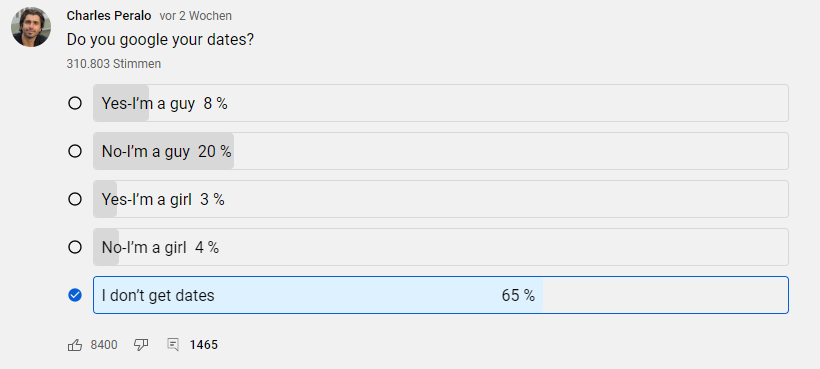This screenshot has height=369, width=820.
Task: Click the 8400 likes count
Action: 104,345
